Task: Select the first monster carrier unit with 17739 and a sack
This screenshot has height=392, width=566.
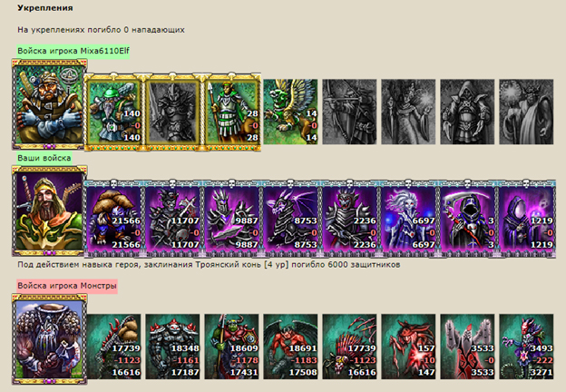Action: point(114,347)
